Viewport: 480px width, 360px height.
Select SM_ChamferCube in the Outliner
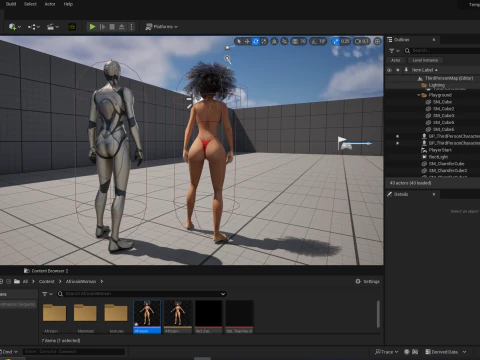tap(446, 164)
